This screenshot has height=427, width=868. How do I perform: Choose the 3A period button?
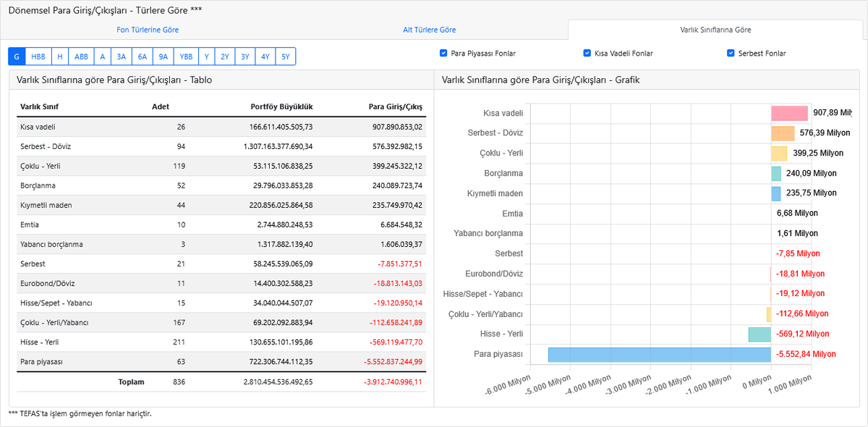tap(122, 56)
